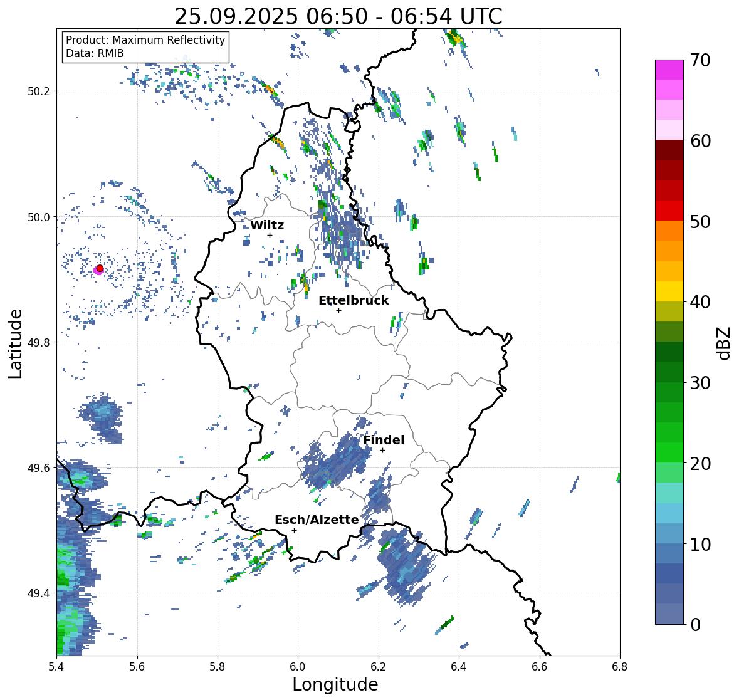Click the Esch/Alzette label
Screen dimensions: 739x700
tap(317, 520)
